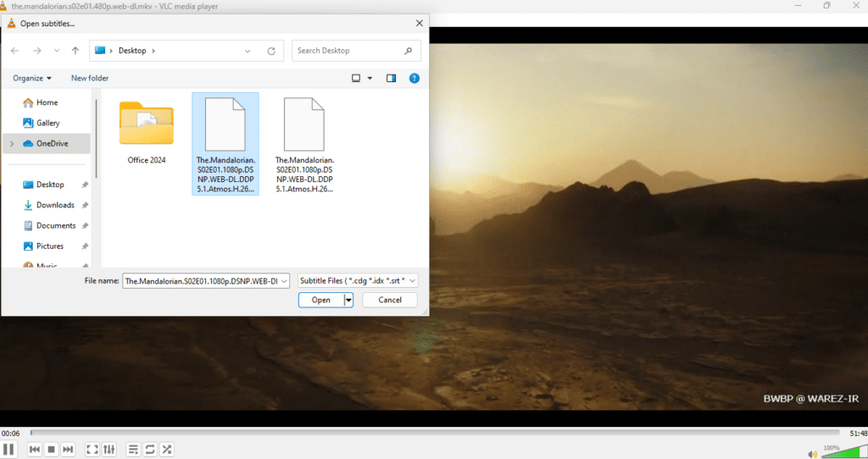
Task: Expand the OneDrive tree node
Action: pyautogui.click(x=11, y=144)
